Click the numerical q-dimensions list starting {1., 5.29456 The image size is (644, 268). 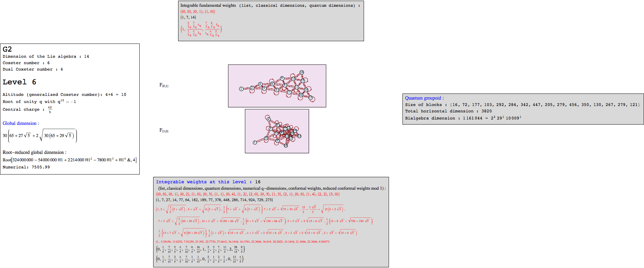pos(243,242)
